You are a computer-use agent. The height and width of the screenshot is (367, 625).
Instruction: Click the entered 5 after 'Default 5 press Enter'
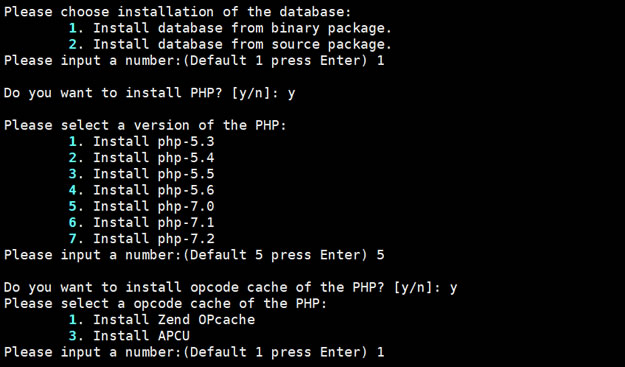380,255
